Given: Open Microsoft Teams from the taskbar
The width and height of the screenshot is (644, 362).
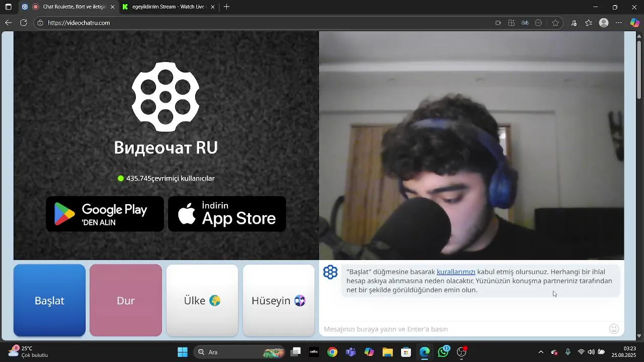Looking at the screenshot, I should 351,352.
